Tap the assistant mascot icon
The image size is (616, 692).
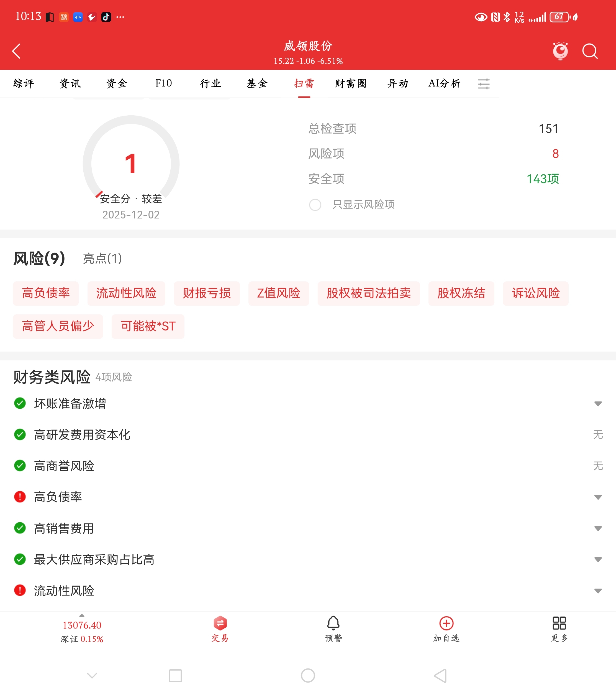pos(560,51)
